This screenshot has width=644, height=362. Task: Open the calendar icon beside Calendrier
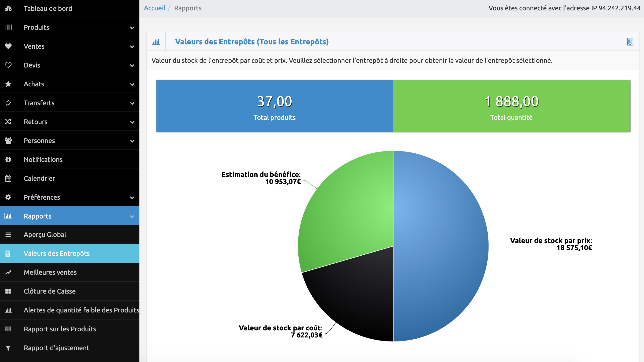(x=8, y=178)
